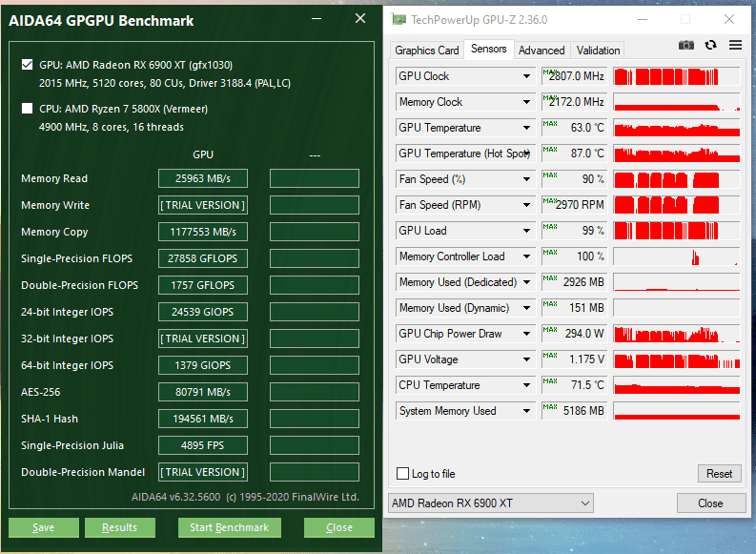
Task: Minimize the AIDA64 GPGPU Benchmark window
Action: pos(317,19)
